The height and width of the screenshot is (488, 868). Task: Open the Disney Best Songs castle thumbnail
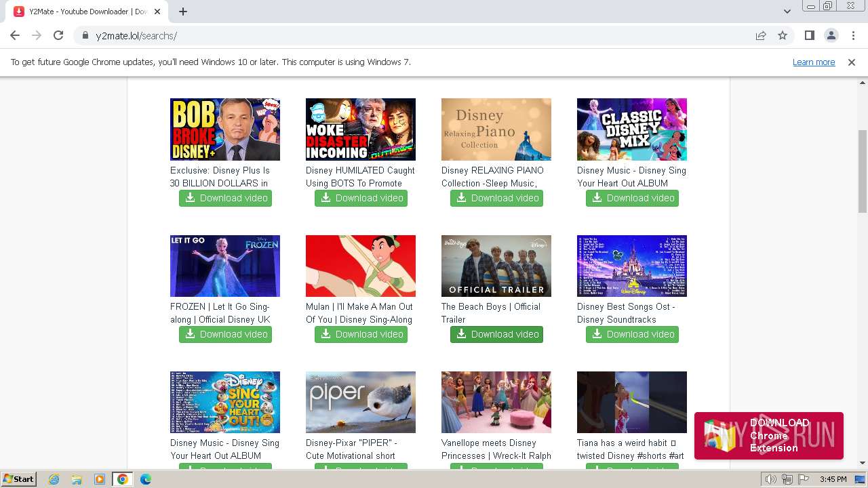click(x=632, y=266)
